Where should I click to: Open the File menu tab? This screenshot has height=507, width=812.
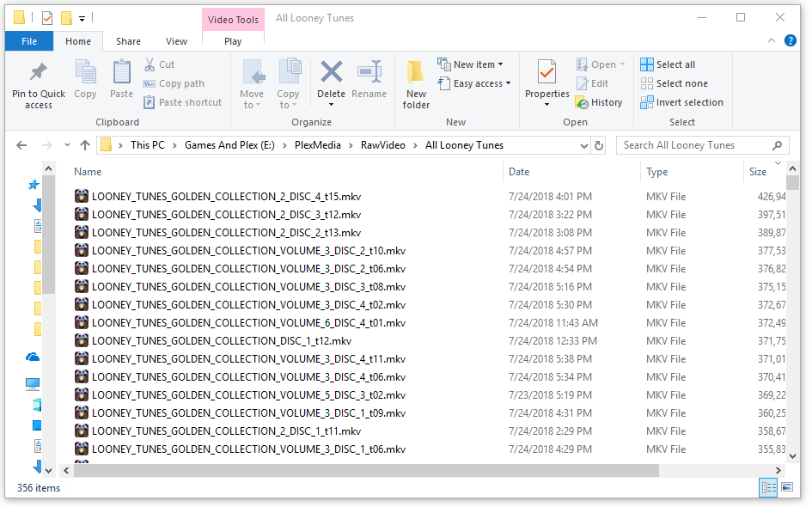coord(28,41)
